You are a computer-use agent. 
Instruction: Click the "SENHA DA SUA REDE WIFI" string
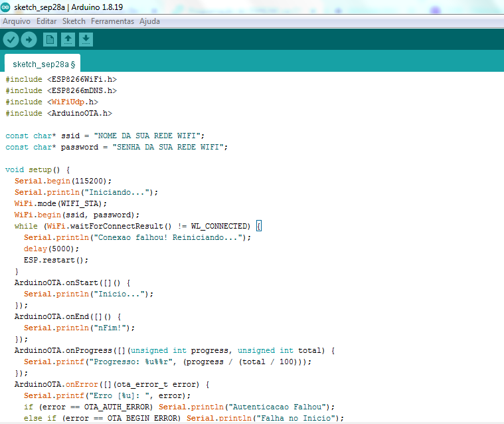(x=169, y=147)
